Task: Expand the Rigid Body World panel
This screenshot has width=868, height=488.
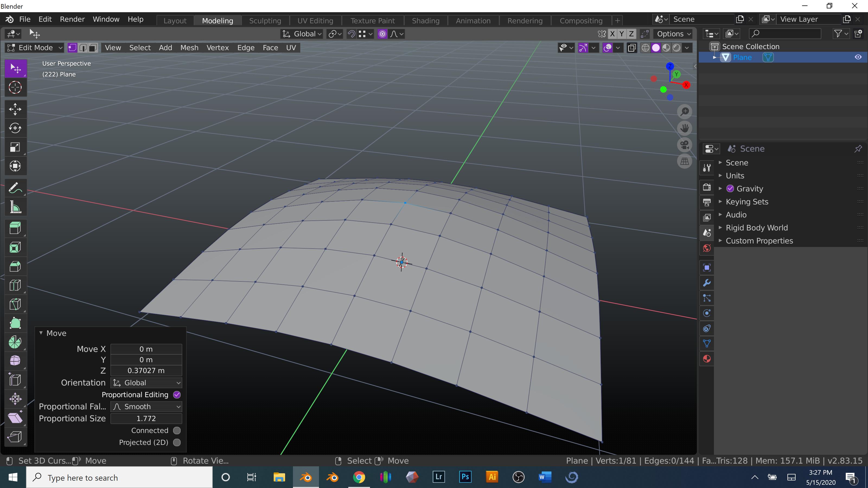Action: [x=757, y=228]
